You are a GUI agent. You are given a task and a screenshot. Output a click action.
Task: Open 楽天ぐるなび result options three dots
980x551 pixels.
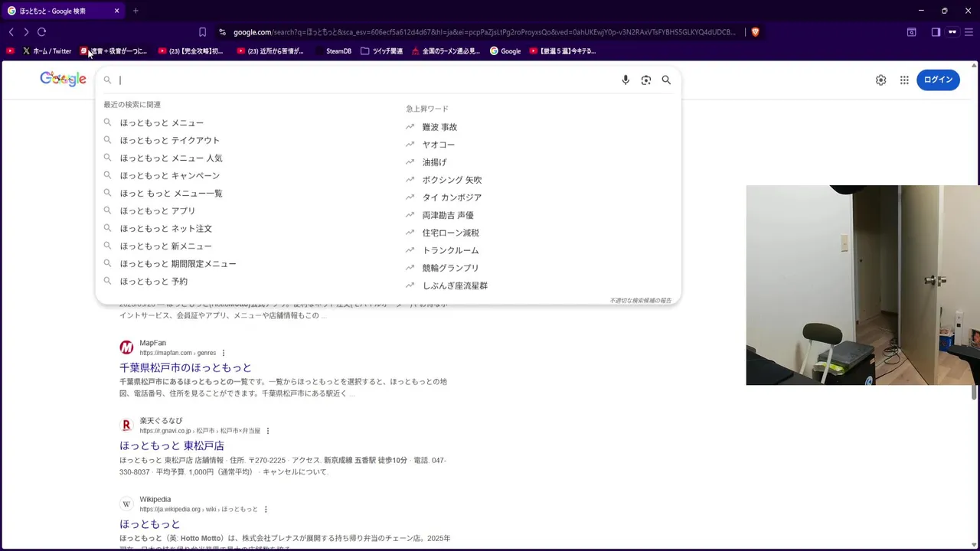coord(268,431)
